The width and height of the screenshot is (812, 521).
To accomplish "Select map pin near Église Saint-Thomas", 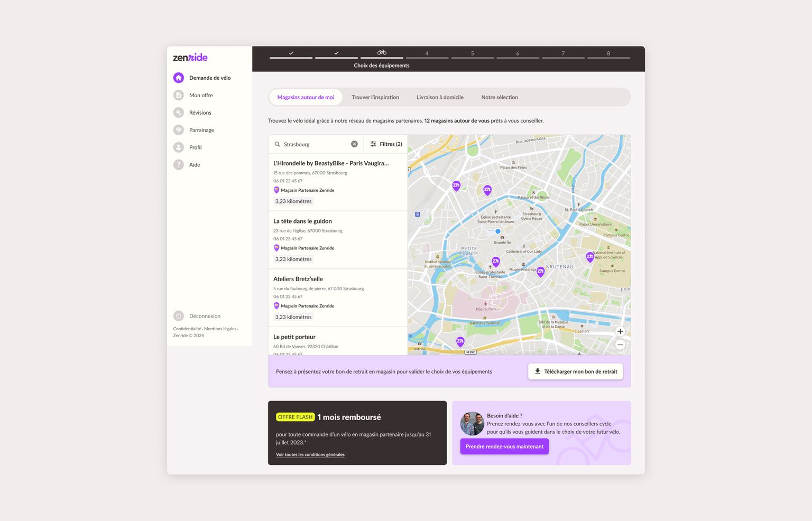I will 496,262.
